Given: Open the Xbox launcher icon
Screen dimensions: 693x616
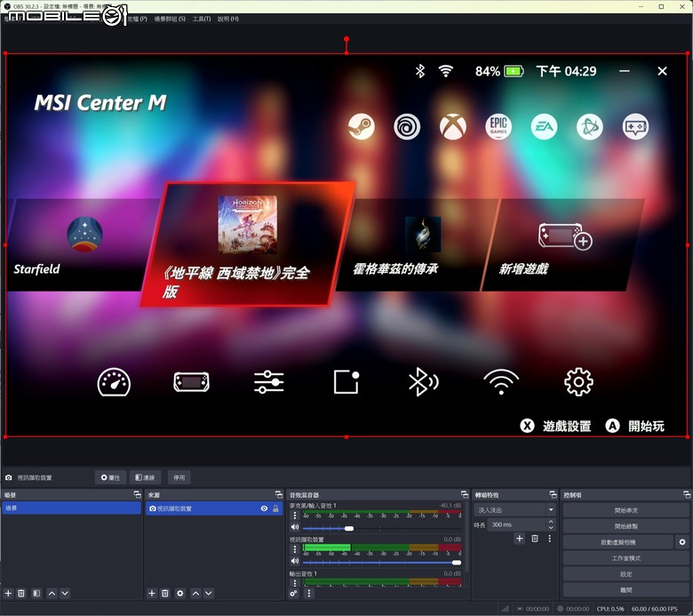Looking at the screenshot, I should coord(453,126).
